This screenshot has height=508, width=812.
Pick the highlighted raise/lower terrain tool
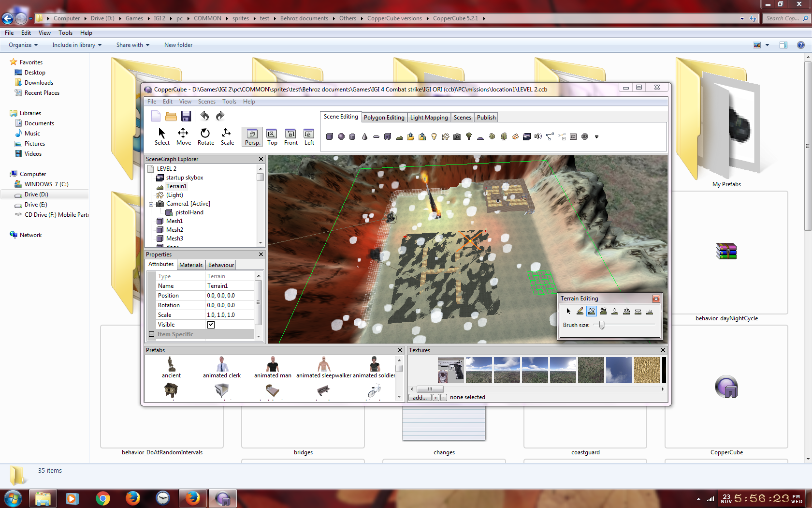point(592,311)
